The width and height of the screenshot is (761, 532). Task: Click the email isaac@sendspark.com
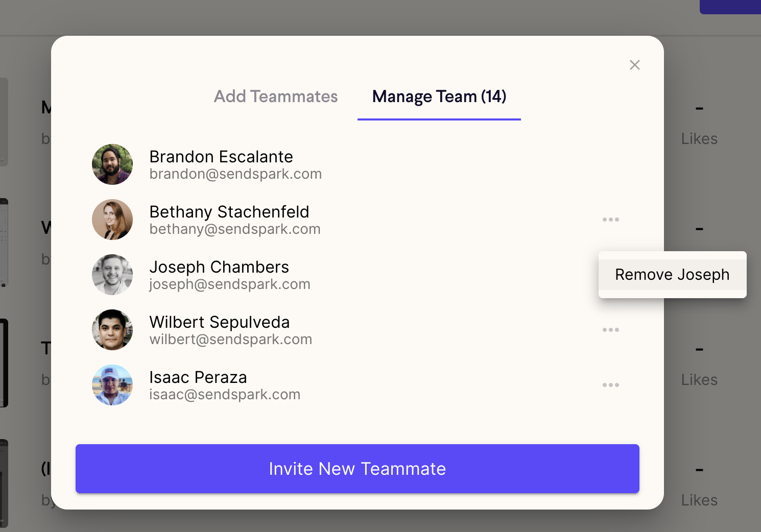tap(225, 395)
